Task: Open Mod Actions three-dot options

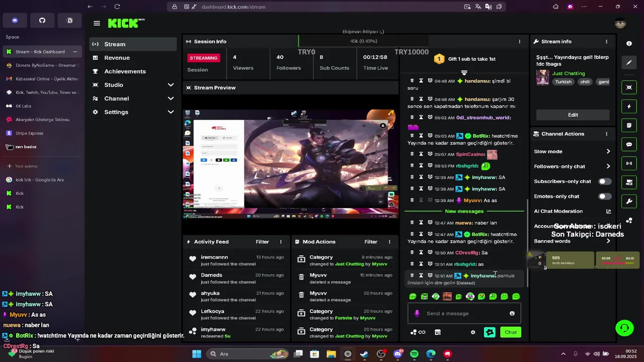Action: (x=389, y=242)
